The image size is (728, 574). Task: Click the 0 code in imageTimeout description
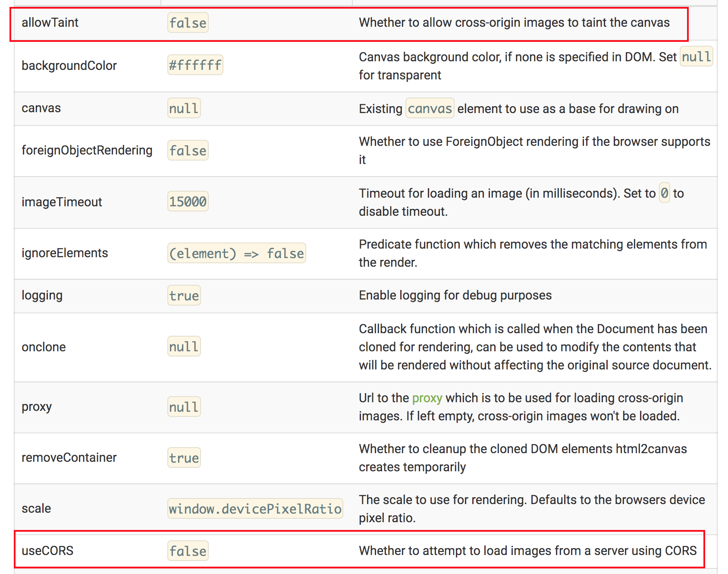(665, 193)
